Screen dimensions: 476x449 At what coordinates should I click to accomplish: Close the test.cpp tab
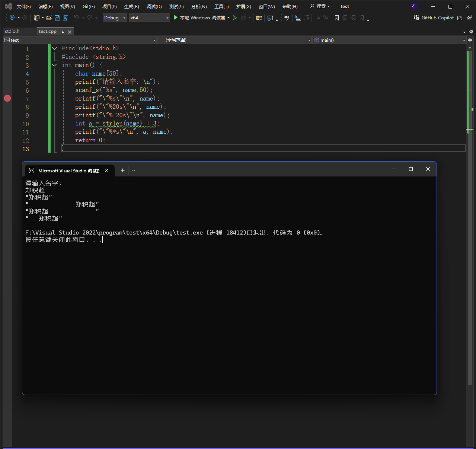(x=70, y=32)
